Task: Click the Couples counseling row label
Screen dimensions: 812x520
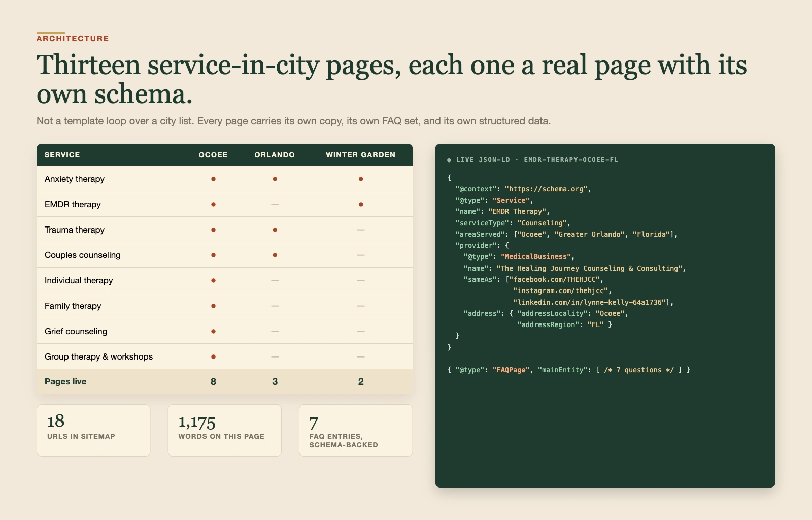Action: tap(83, 255)
